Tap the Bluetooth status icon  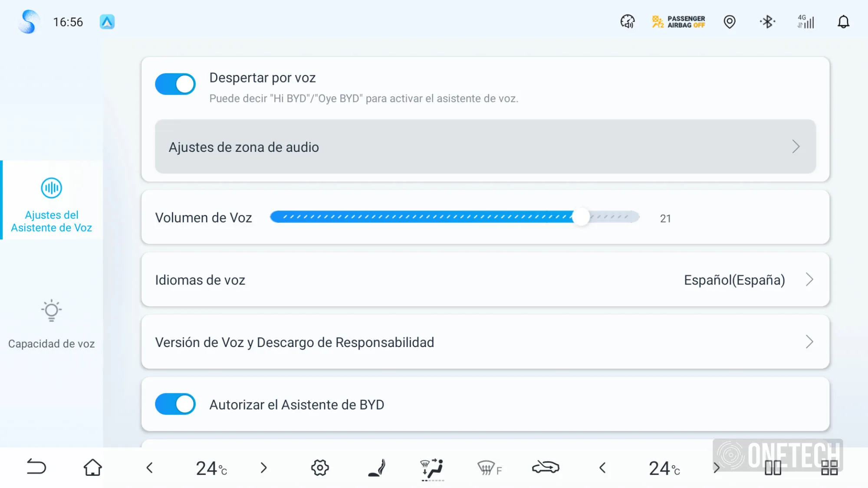(x=767, y=22)
